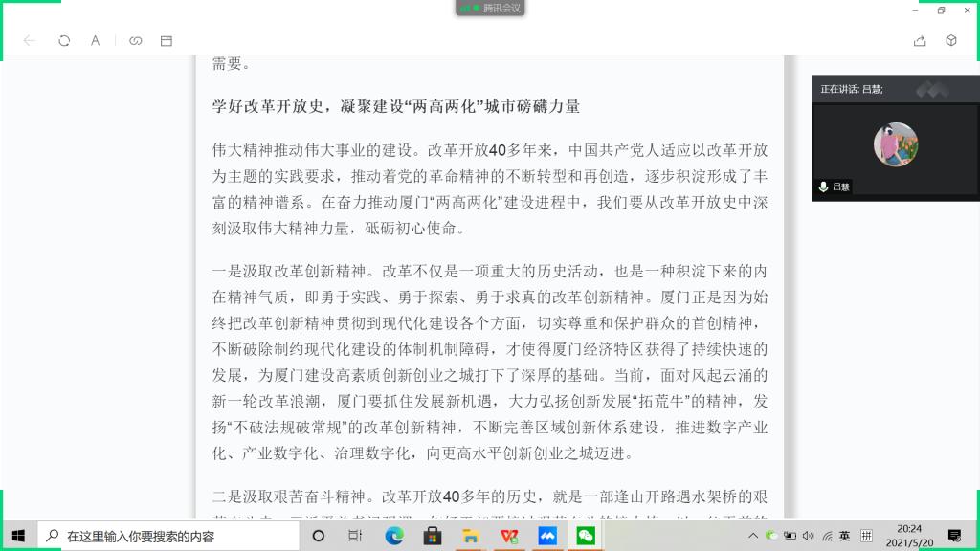Open the notification center
The width and height of the screenshot is (980, 551).
click(954, 536)
